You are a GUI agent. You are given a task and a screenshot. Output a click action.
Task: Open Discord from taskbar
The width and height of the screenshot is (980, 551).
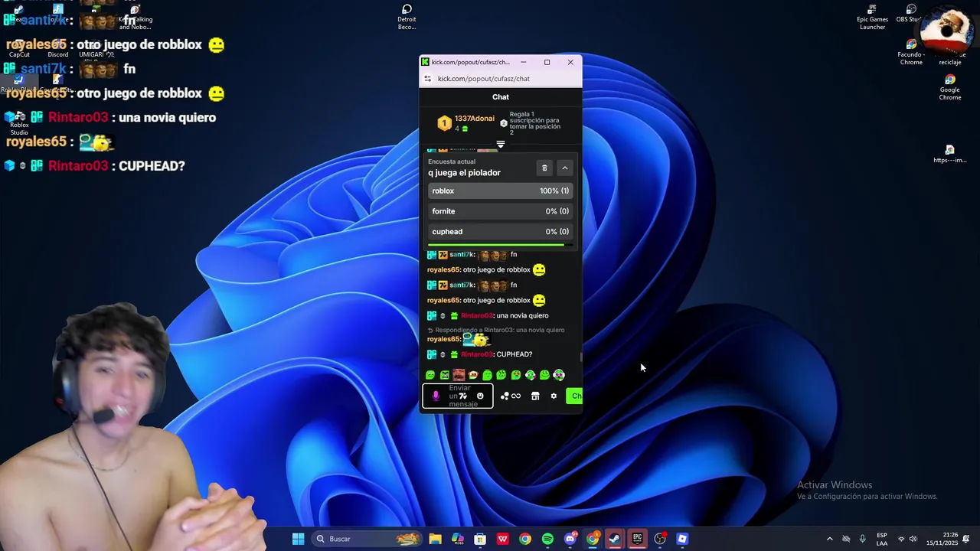pos(570,539)
